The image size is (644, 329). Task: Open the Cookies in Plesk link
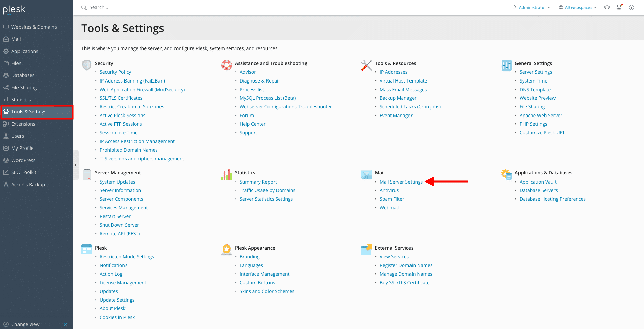click(117, 317)
